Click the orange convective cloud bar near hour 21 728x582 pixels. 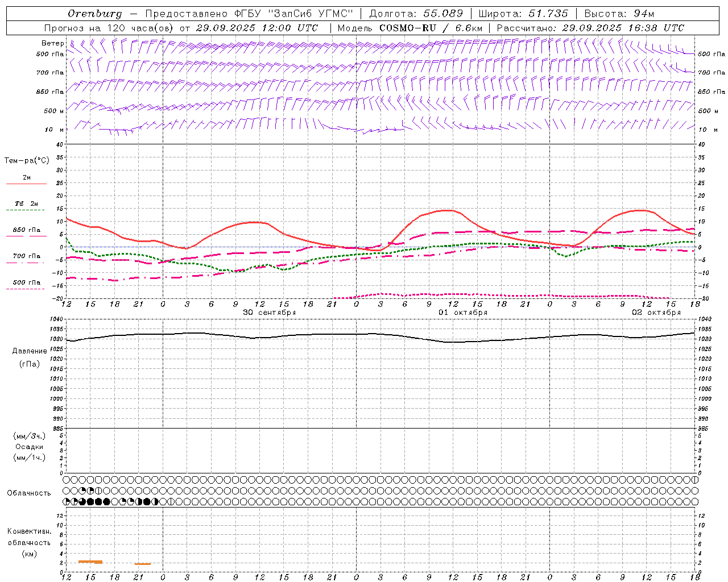click(143, 564)
